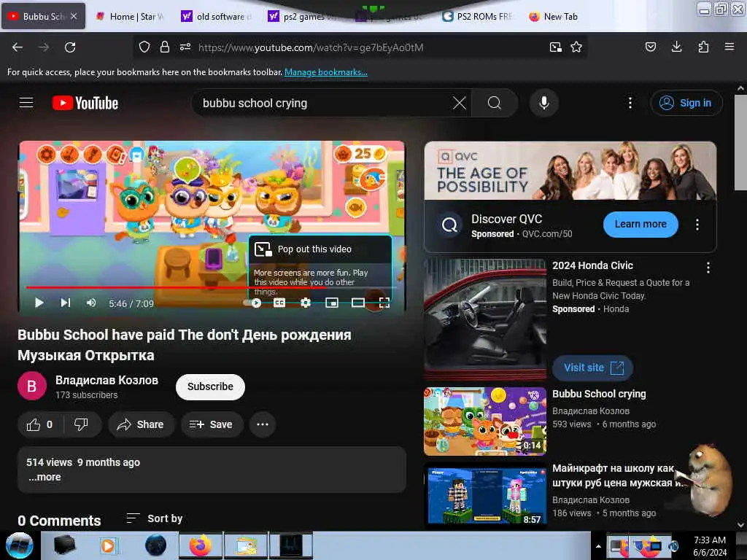This screenshot has width=747, height=560.
Task: Click the YouTube logo
Action: tap(85, 103)
